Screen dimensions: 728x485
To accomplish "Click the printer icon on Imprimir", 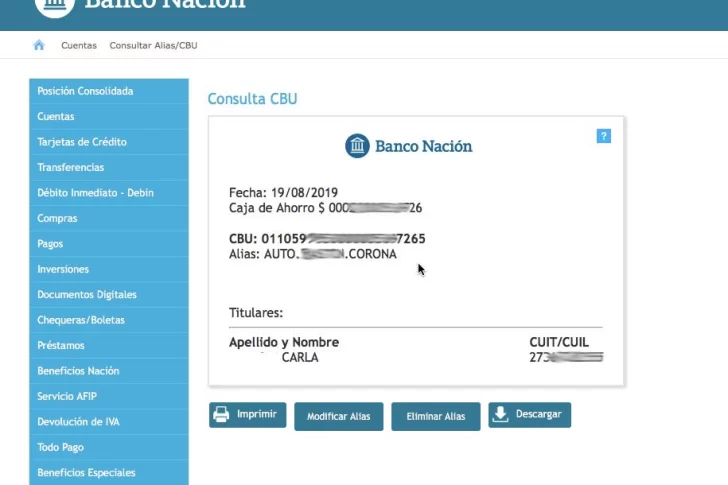I will [x=221, y=414].
